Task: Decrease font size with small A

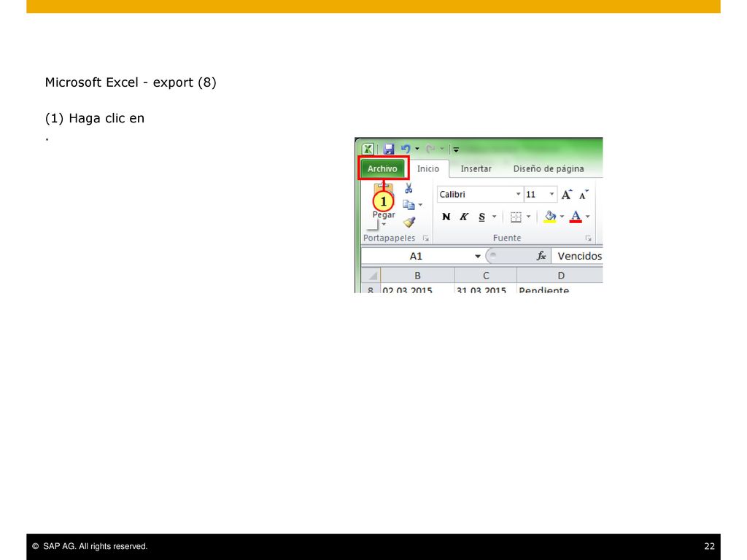Action: 584,194
